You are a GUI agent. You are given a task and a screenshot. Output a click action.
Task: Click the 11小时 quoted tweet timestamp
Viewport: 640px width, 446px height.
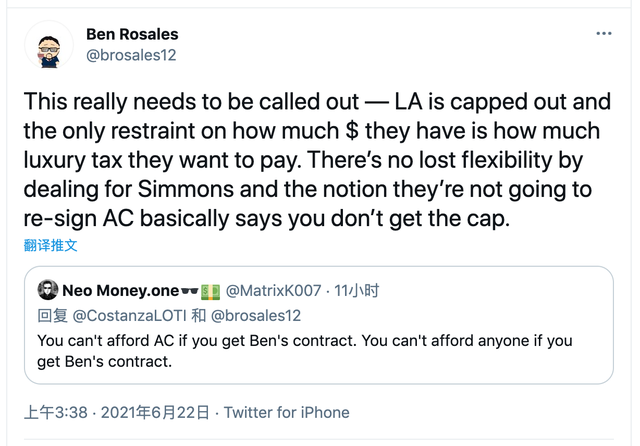click(x=358, y=290)
